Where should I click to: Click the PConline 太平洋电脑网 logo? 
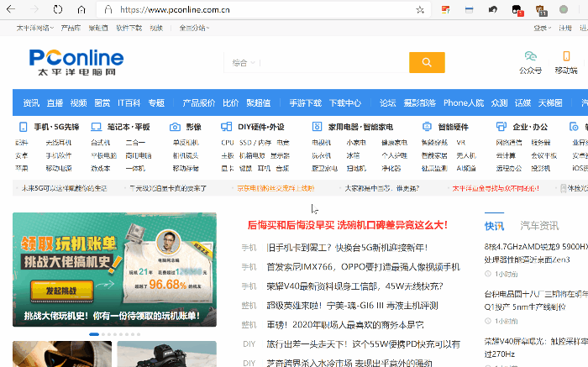point(76,62)
